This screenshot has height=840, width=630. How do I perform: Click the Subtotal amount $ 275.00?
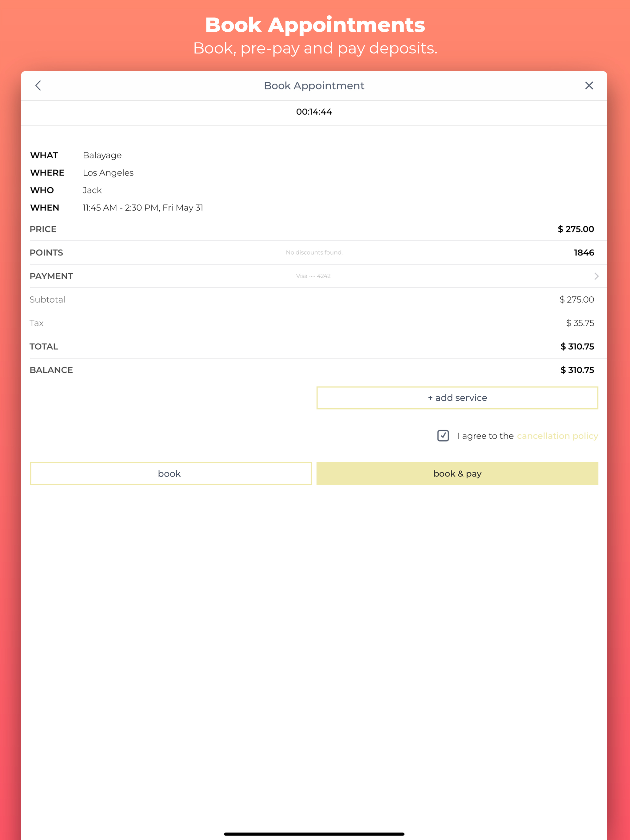coord(576,299)
